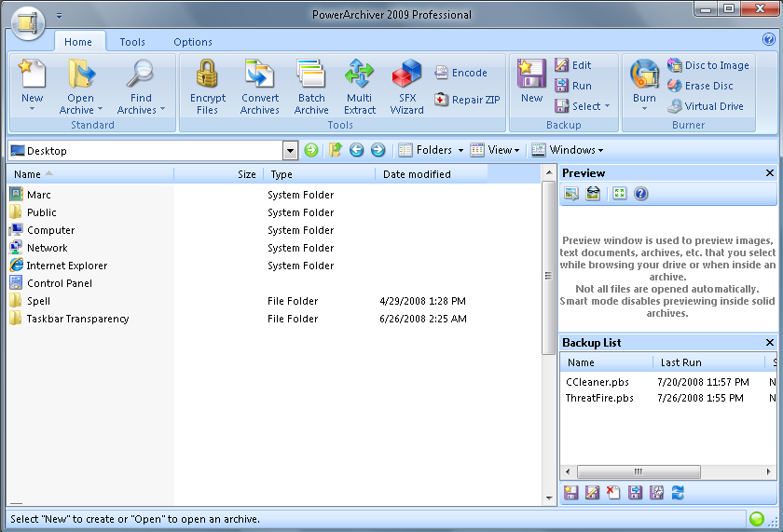Image resolution: width=783 pixels, height=532 pixels.
Task: Close the Backup List panel
Action: tap(770, 342)
